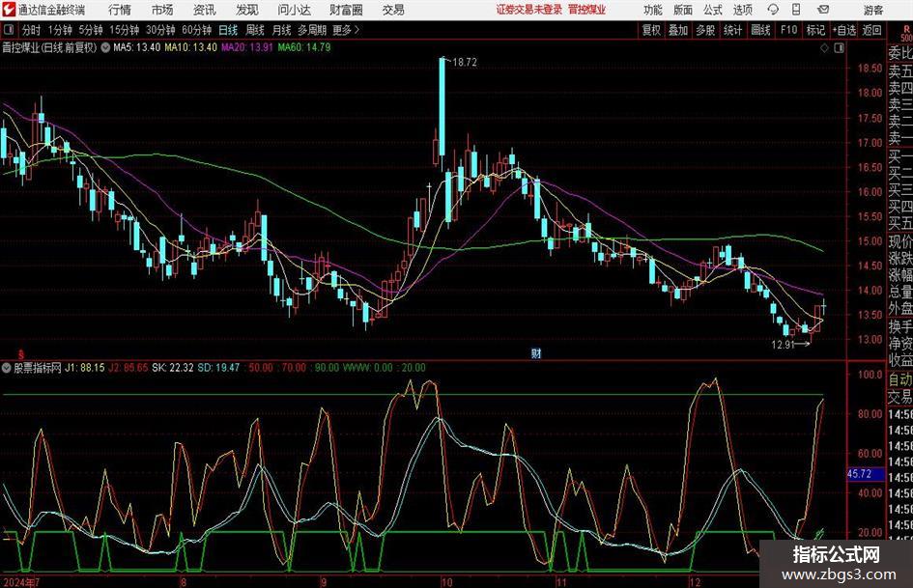The height and width of the screenshot is (588, 913).
Task: Open the mobile phone icon
Action: (796, 10)
